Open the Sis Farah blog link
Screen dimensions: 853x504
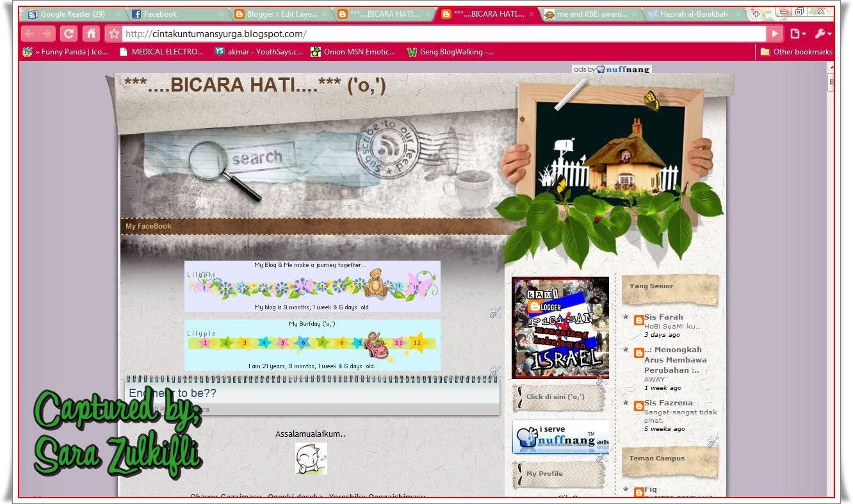(x=663, y=317)
